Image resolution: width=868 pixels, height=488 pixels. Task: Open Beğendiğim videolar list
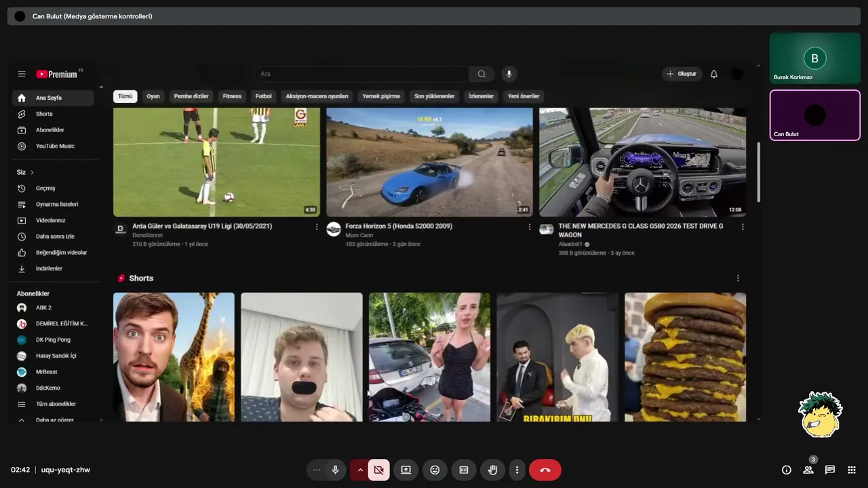point(53,253)
